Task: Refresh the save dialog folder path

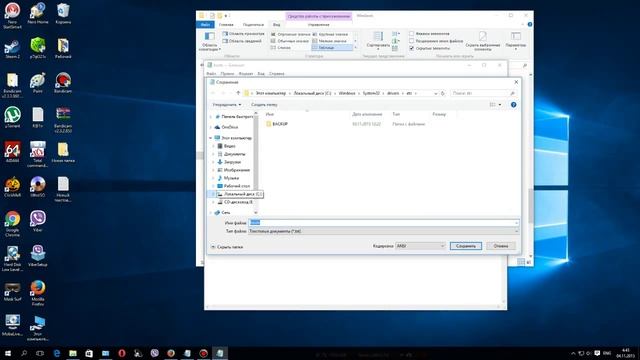Action: click(x=443, y=93)
